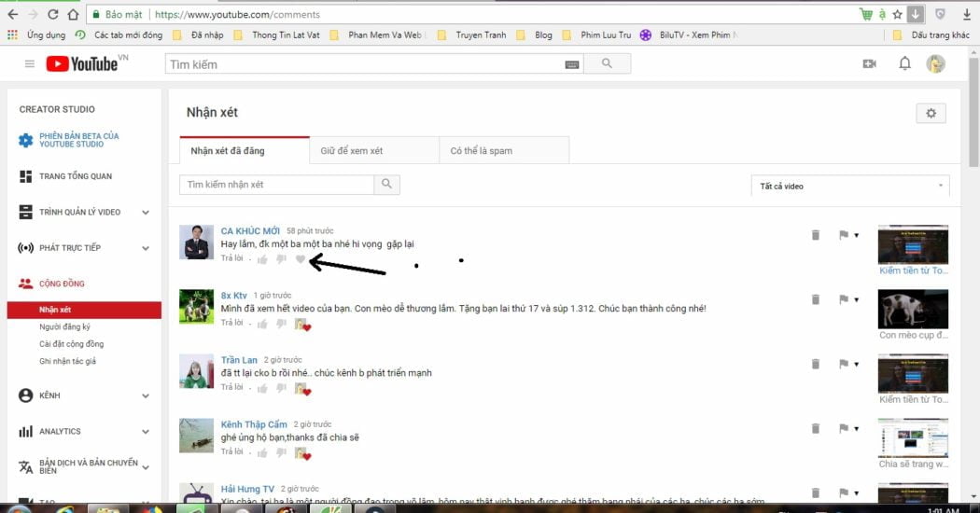Open the BiluTV - Xem Phim bookmark
The width and height of the screenshot is (980, 513).
(688, 35)
